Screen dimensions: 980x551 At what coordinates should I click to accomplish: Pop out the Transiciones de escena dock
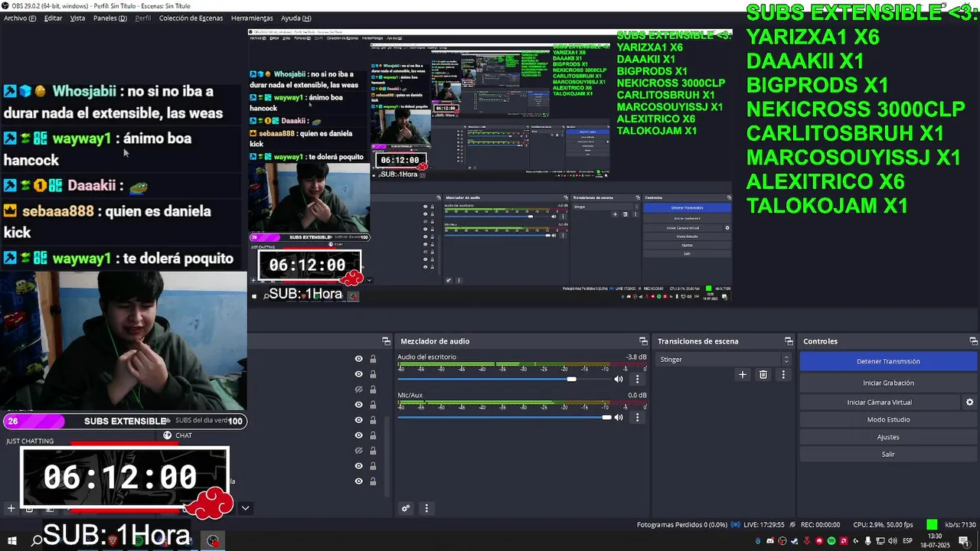coord(789,341)
